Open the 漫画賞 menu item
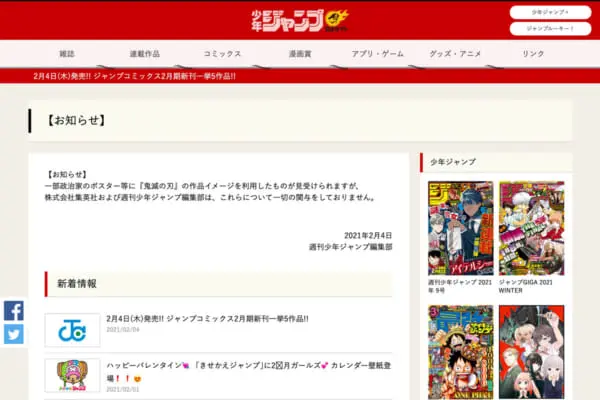The image size is (600, 400). tap(300, 54)
